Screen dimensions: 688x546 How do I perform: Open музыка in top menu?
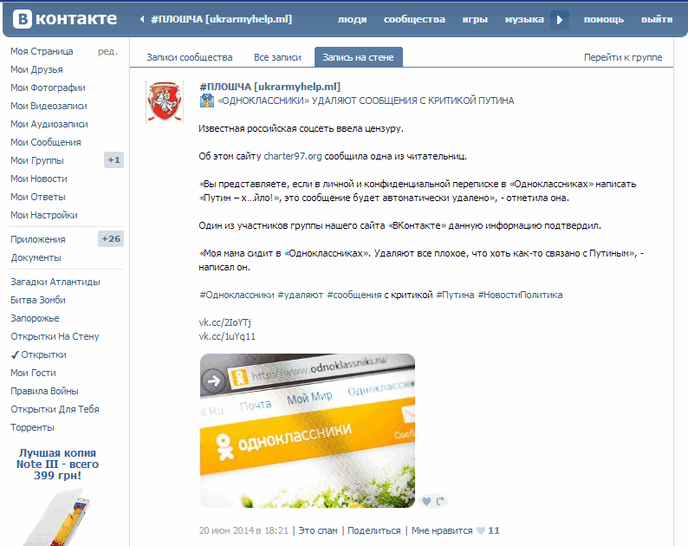click(x=524, y=19)
